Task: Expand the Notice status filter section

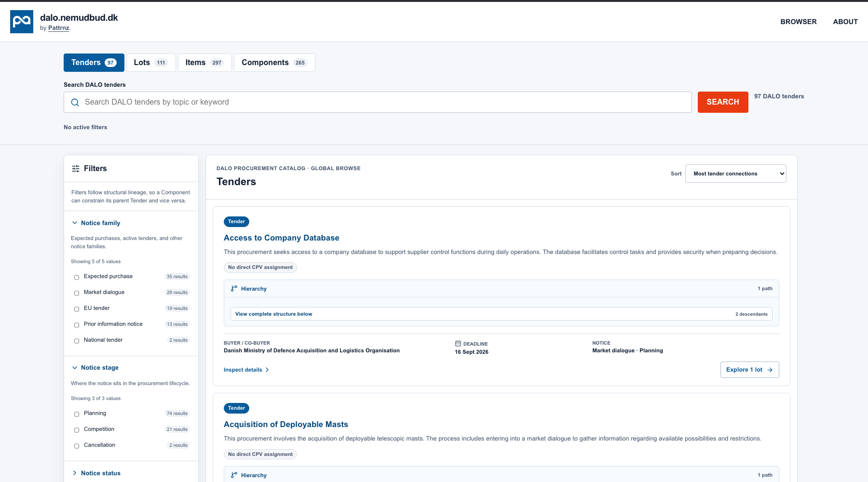Action: click(x=96, y=473)
